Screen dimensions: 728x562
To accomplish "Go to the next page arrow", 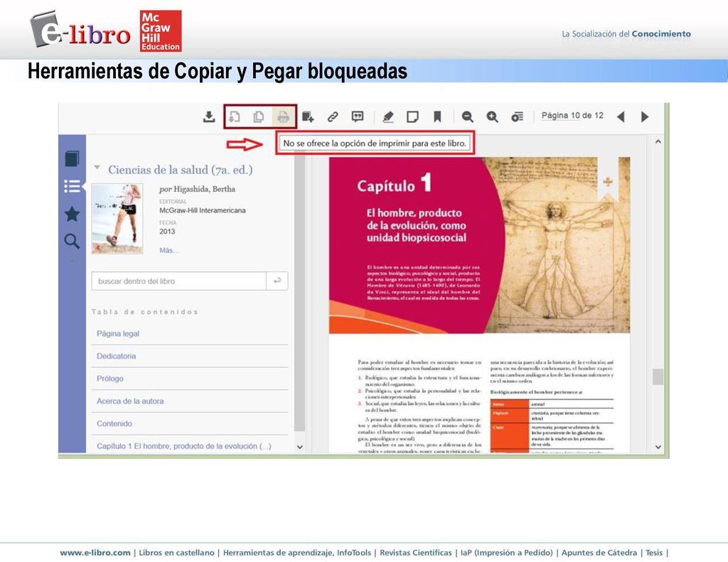I will [x=644, y=117].
